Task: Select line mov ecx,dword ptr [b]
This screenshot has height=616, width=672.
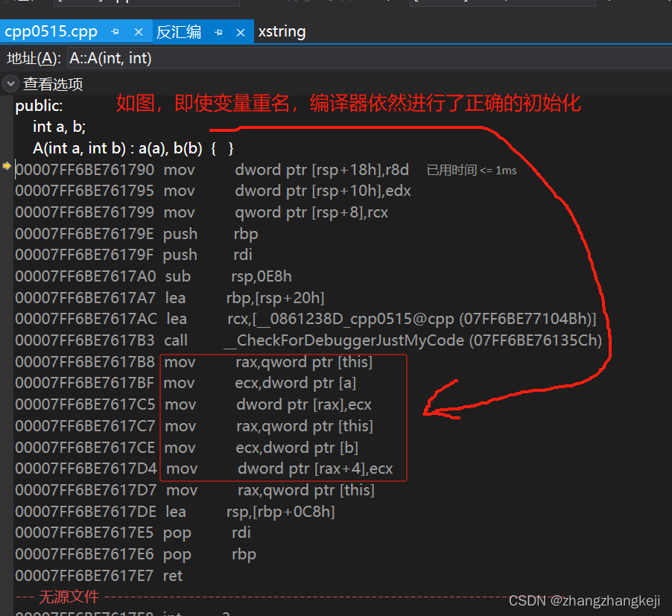Action: click(x=187, y=448)
